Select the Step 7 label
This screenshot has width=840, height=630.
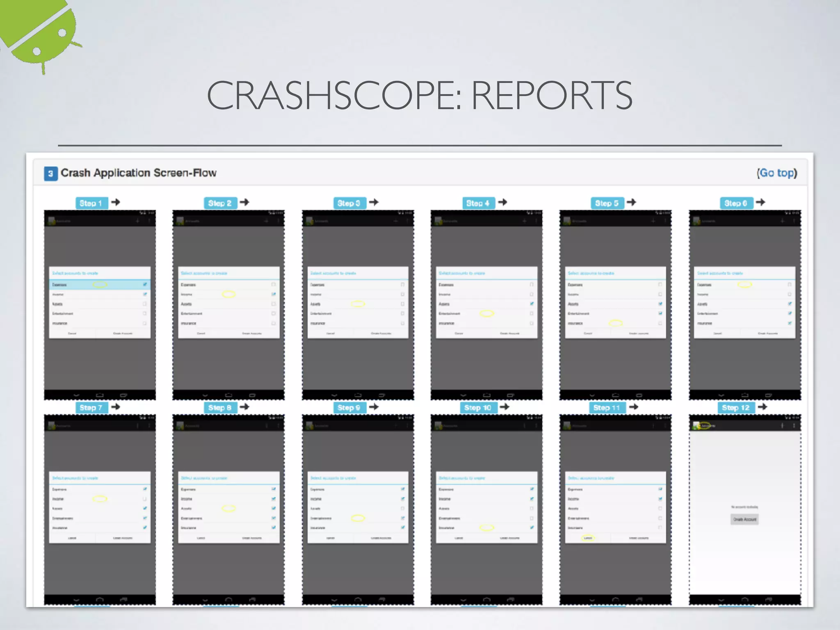(x=91, y=408)
